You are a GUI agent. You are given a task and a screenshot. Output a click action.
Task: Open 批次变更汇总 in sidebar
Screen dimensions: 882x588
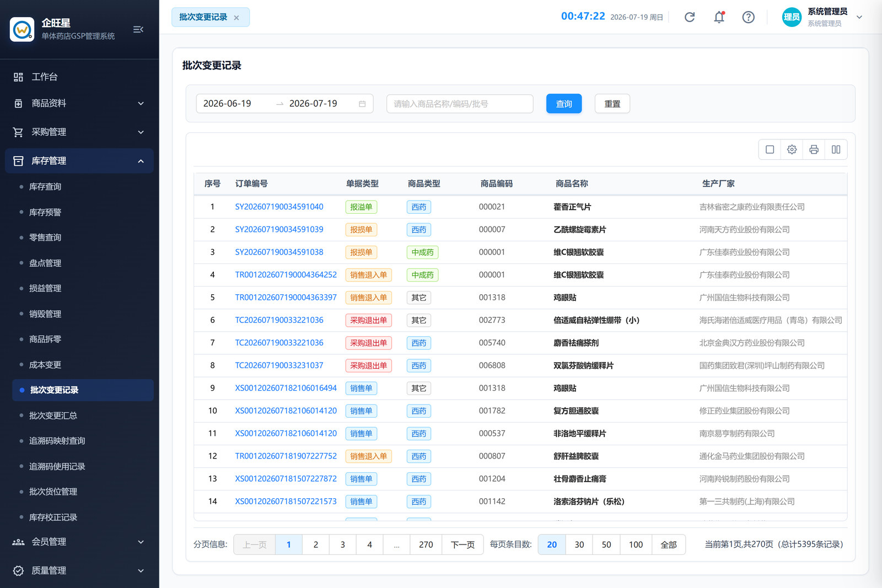tap(53, 416)
